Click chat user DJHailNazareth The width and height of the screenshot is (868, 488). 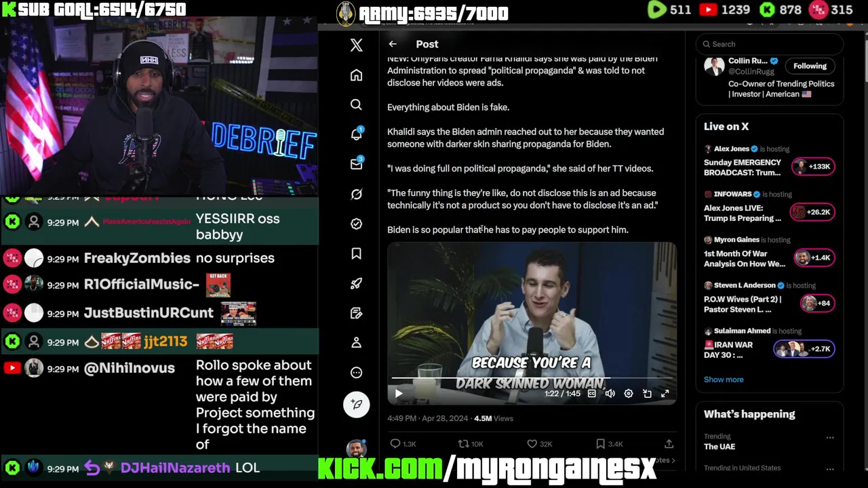175,468
